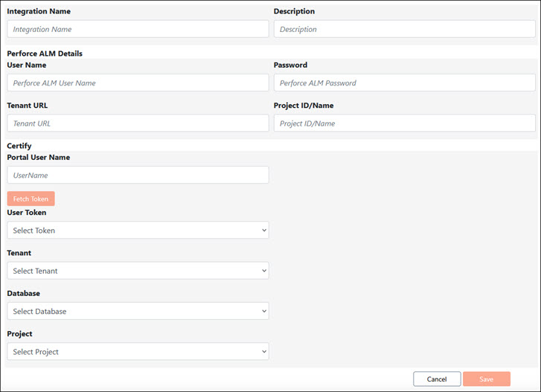Cancel the integration form
The height and width of the screenshot is (392, 541).
coord(437,379)
